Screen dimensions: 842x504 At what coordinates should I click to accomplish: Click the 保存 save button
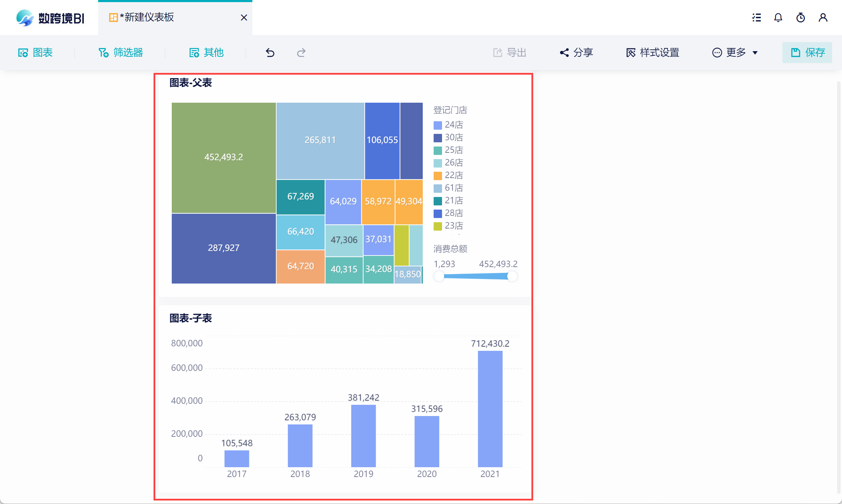pyautogui.click(x=807, y=53)
